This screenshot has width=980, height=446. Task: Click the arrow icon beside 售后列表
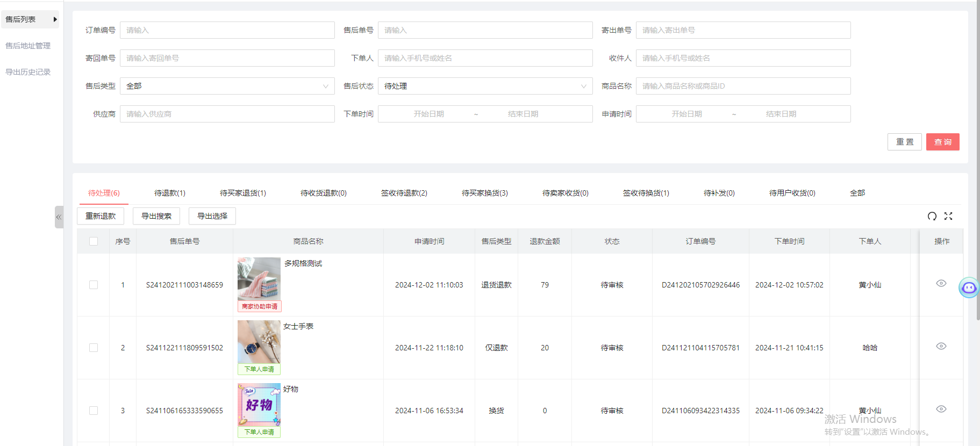[55, 19]
